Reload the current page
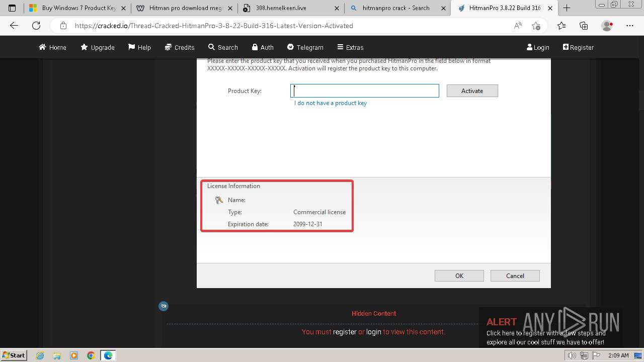 [36, 26]
